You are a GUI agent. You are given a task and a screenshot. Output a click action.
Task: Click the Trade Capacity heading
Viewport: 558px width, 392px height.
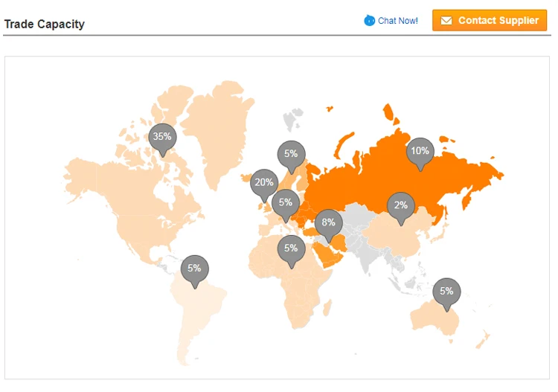pos(45,25)
